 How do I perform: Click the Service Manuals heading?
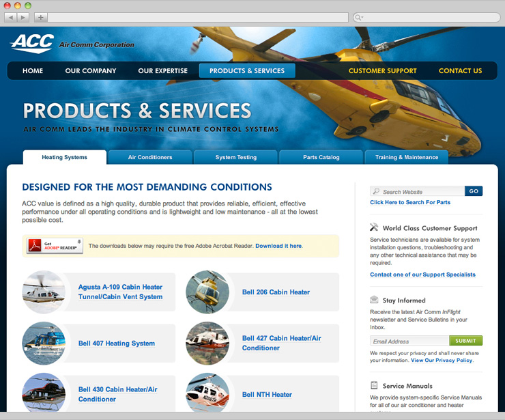click(x=407, y=386)
